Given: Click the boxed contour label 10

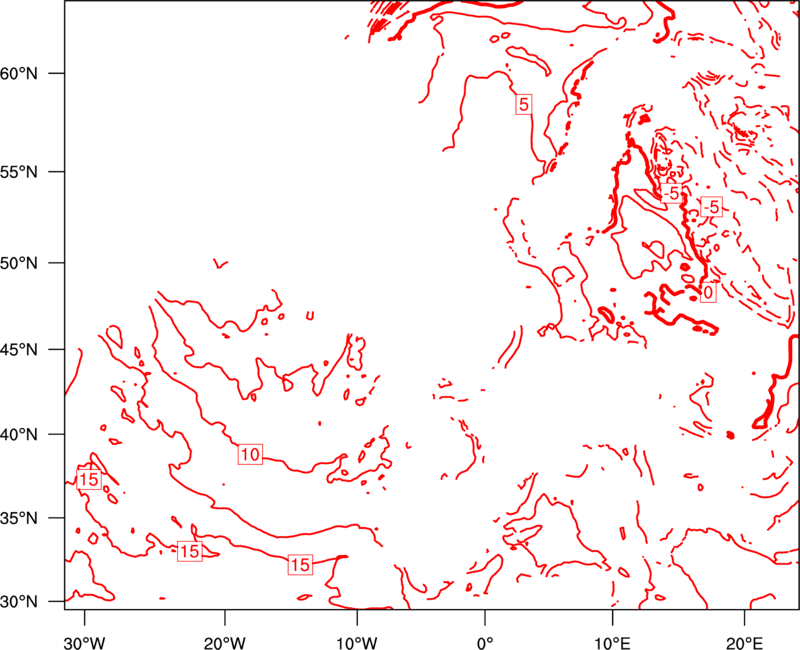Looking at the screenshot, I should tap(250, 454).
